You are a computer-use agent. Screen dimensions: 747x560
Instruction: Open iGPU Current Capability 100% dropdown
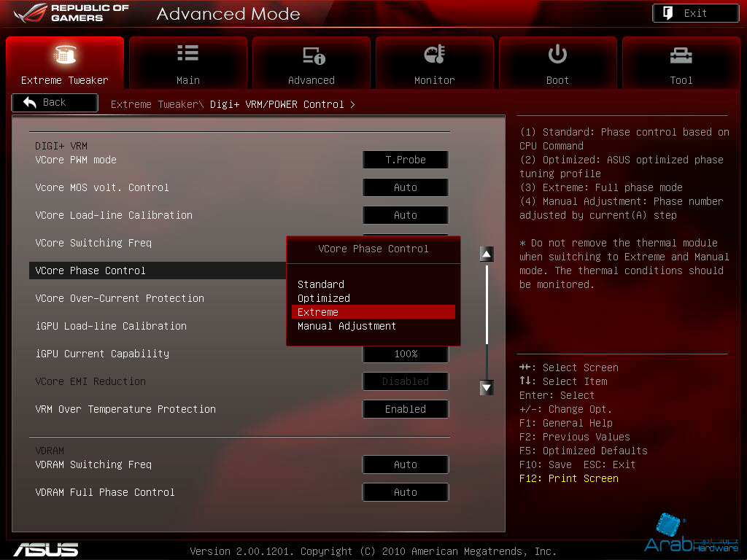406,354
